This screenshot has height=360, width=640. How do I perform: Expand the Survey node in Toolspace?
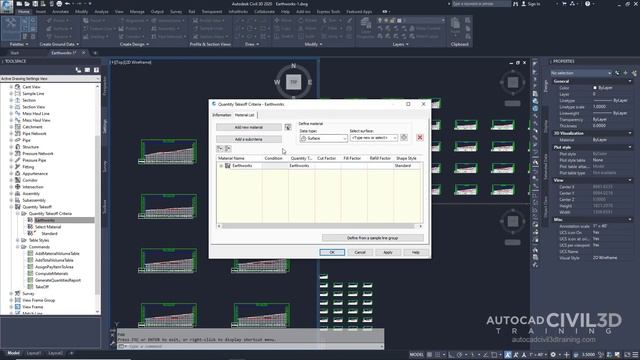click(11, 293)
